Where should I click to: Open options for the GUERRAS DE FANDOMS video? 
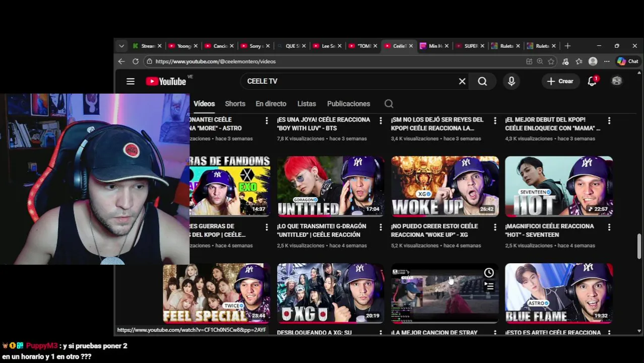(267, 227)
